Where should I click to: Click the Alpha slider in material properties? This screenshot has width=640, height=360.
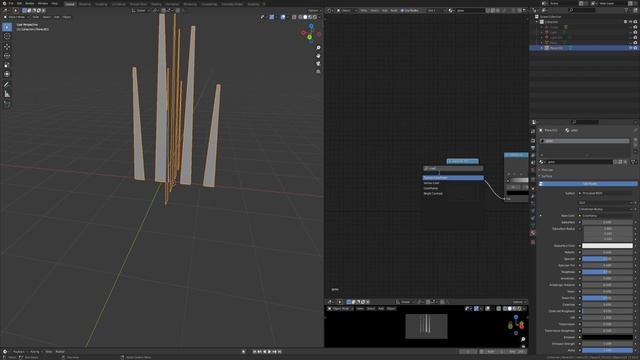pos(607,350)
